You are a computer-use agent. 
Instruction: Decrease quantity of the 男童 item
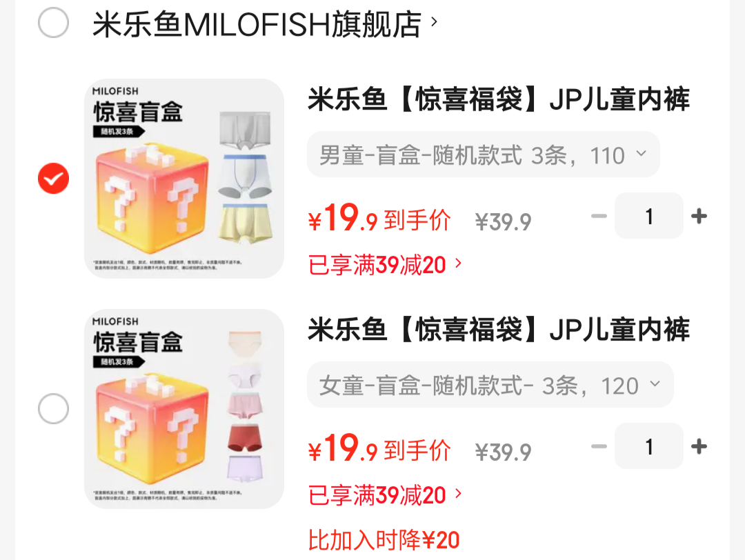pos(599,216)
